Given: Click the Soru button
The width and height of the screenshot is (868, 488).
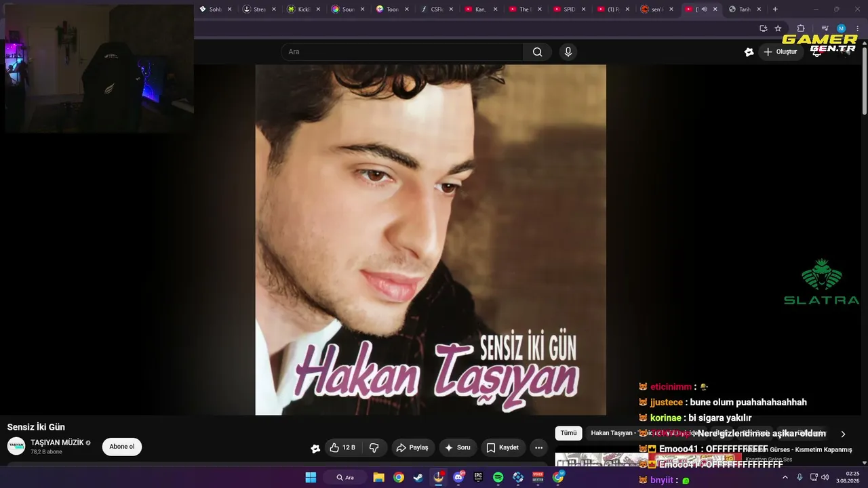Looking at the screenshot, I should point(457,447).
